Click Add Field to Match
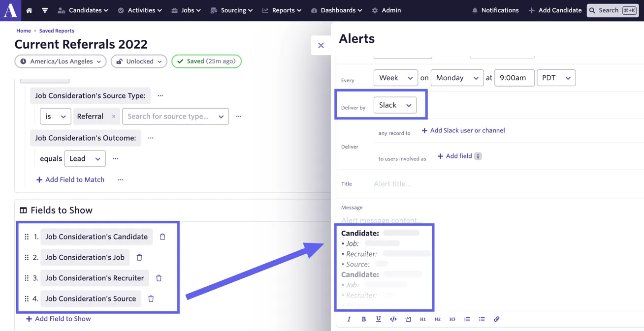This screenshot has height=331, width=644. (70, 180)
